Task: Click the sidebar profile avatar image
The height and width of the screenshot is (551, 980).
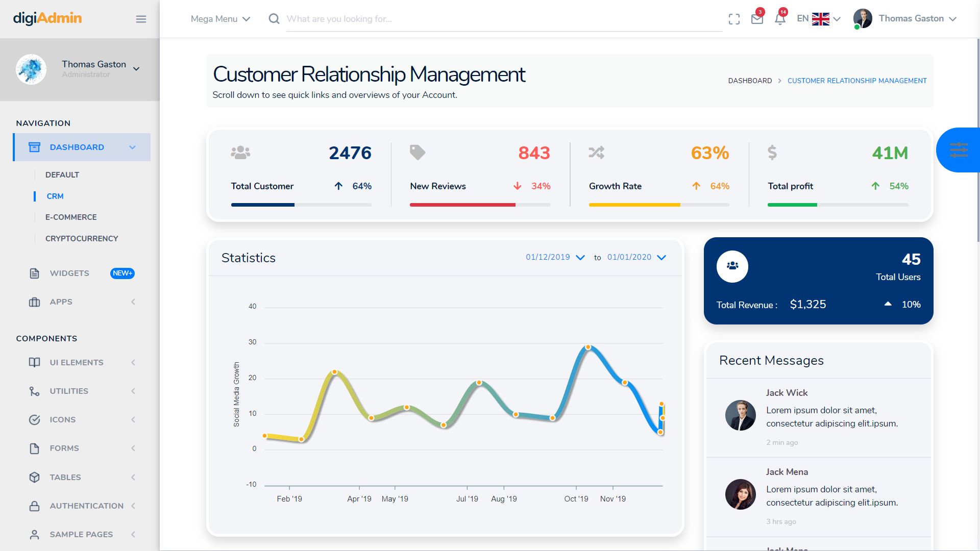Action: (x=31, y=69)
